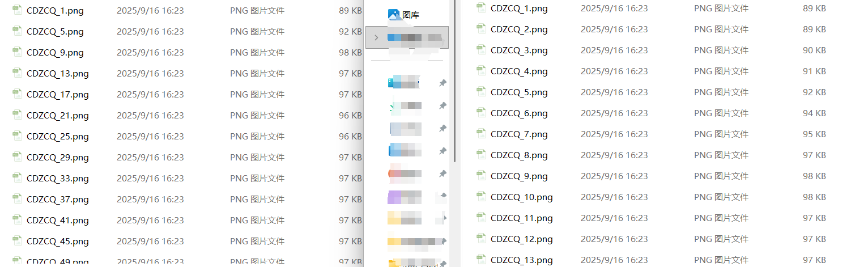Viewport: 868px width, 267px height.
Task: Choose the CDZCQ_37.png file name
Action: coord(58,199)
